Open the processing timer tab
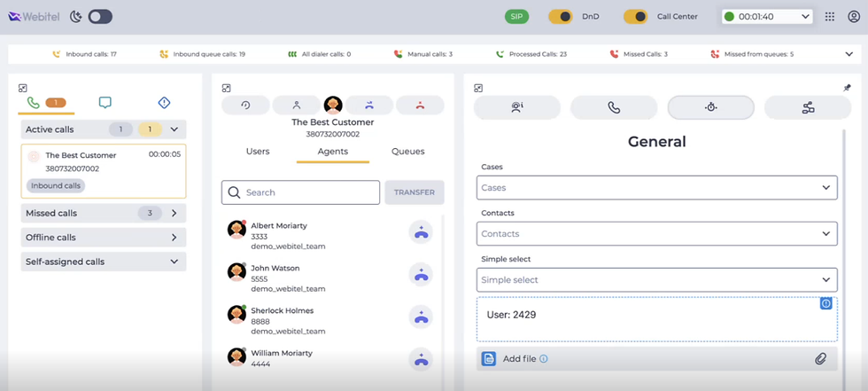This screenshot has width=868, height=391. click(710, 107)
